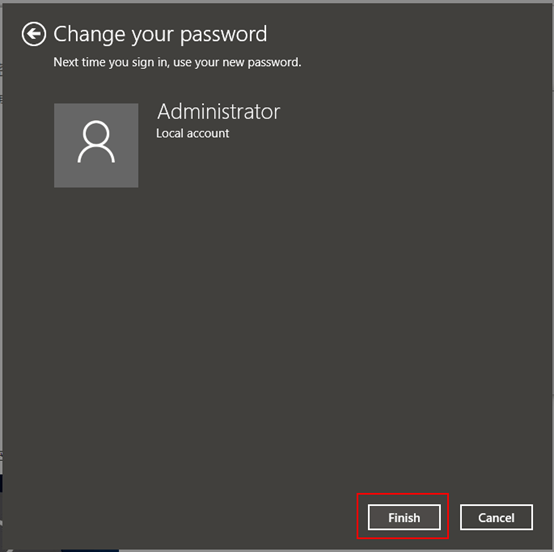Click the "Change your password" heading
Screen dimensions: 554x552
coord(160,35)
